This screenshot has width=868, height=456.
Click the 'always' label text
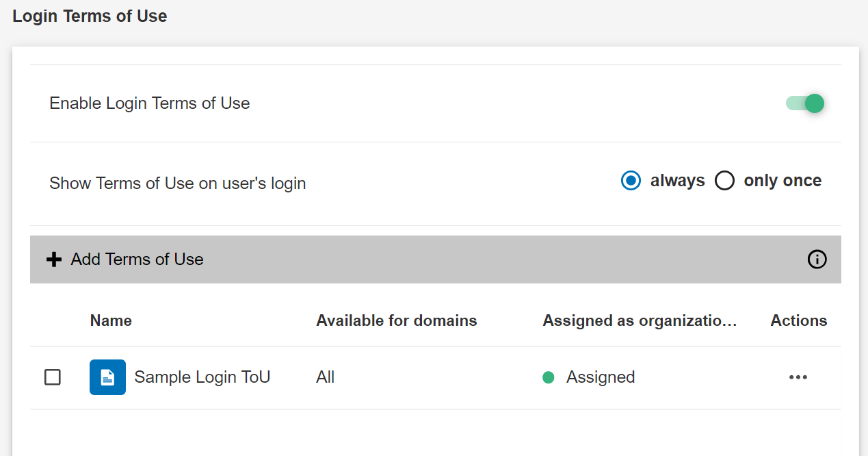tap(677, 180)
